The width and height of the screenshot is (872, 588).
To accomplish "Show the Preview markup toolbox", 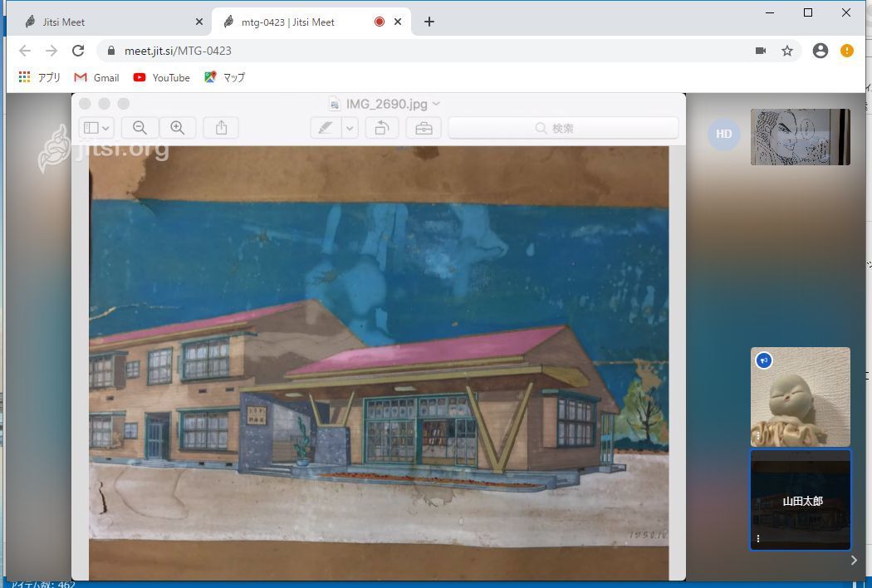I will (x=424, y=128).
